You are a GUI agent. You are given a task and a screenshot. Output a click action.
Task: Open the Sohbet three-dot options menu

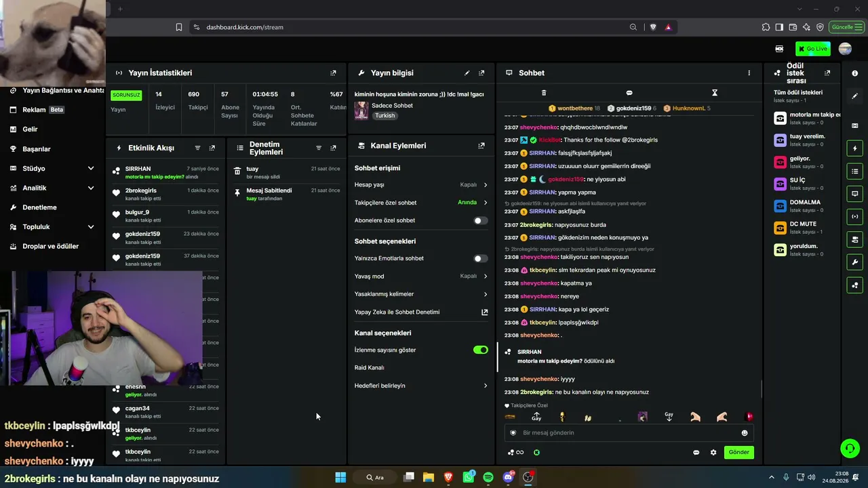click(x=749, y=73)
